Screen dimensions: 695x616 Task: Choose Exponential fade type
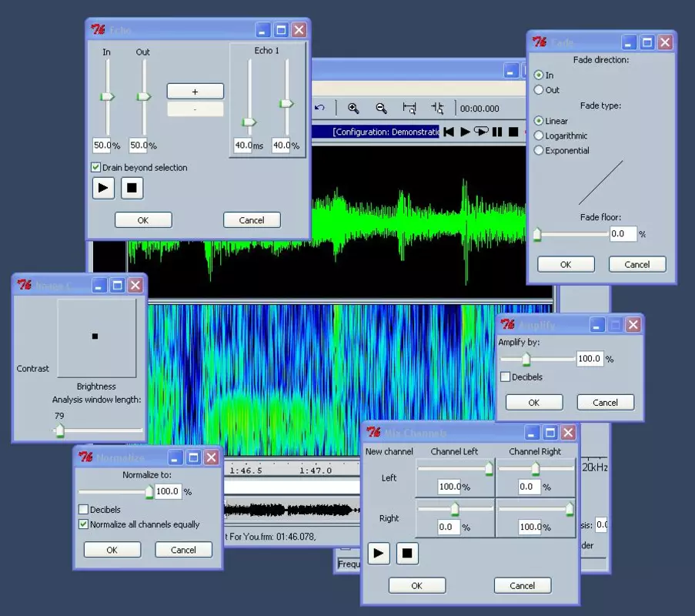pyautogui.click(x=539, y=150)
